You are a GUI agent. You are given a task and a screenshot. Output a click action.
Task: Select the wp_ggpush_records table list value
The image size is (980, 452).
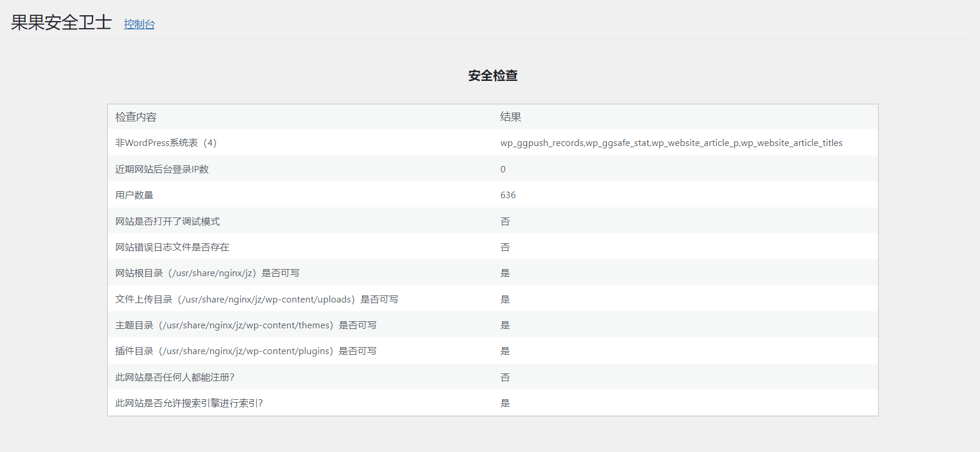coord(671,143)
